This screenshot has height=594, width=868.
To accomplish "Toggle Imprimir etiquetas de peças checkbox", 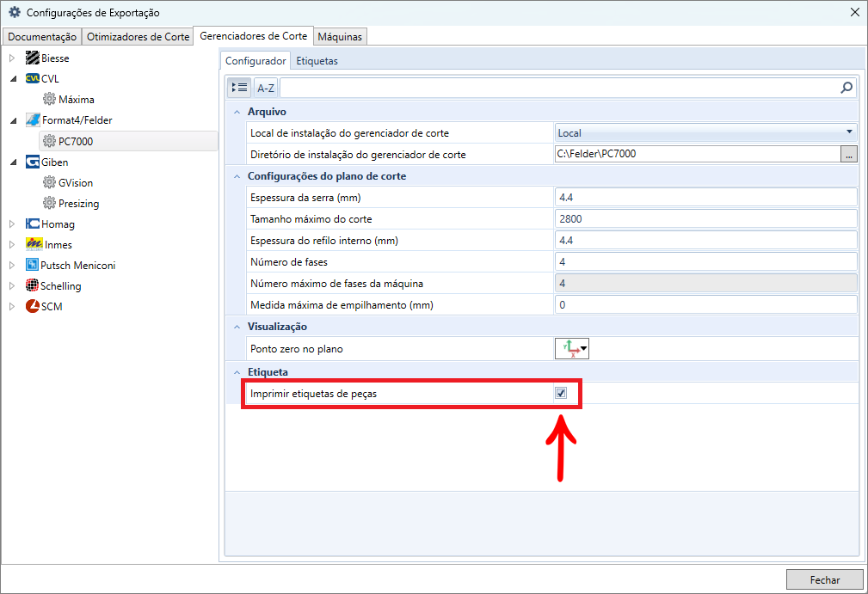I will coord(561,393).
